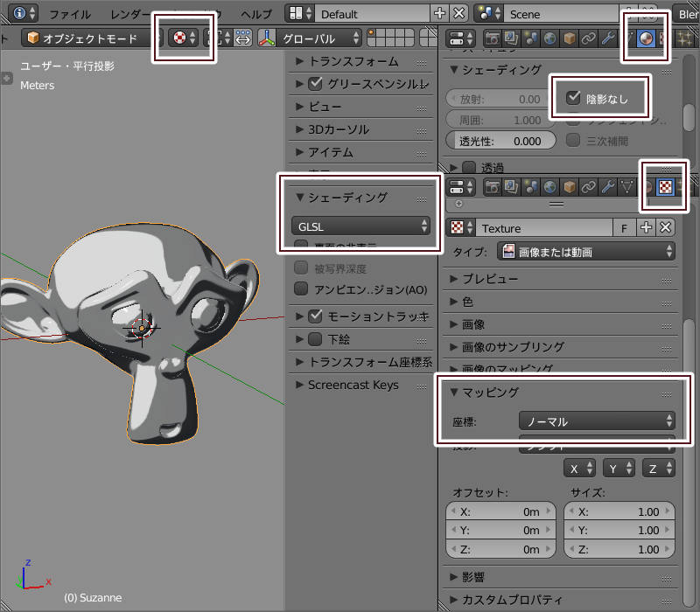Open Object Data triangle tab in lower editor
Screen dimensions: 700x612
tap(626, 187)
